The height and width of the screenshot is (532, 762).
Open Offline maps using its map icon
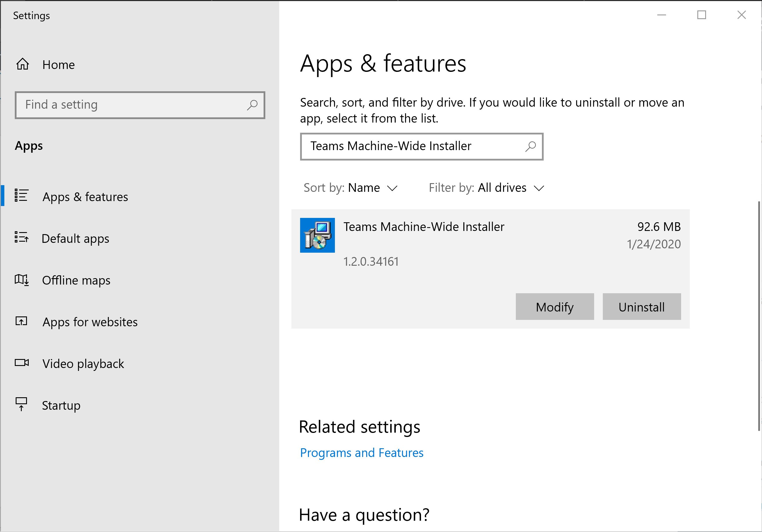pyautogui.click(x=21, y=280)
